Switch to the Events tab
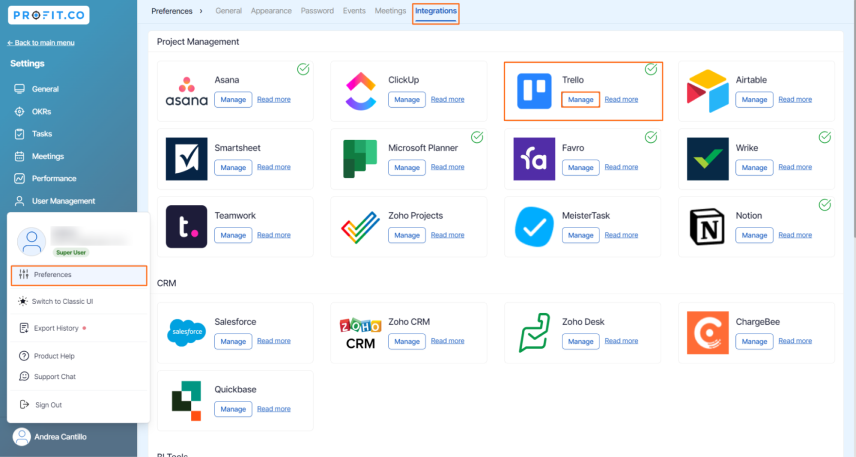The image size is (856, 457). tap(354, 11)
